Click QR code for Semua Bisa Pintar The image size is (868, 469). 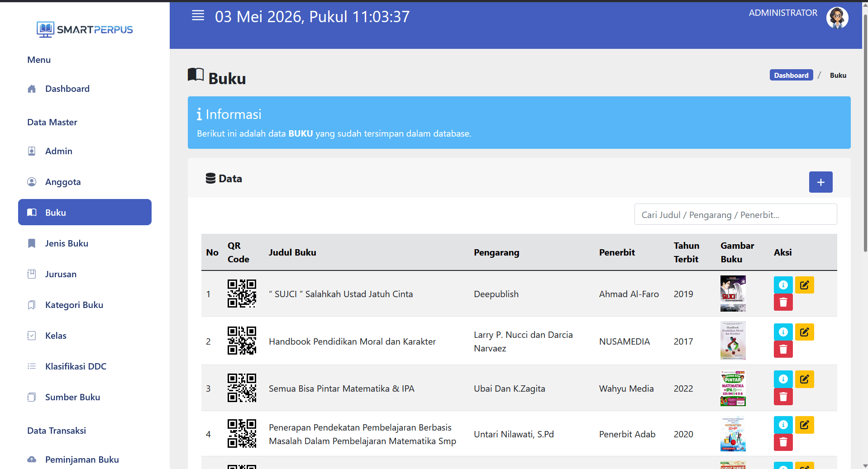(x=242, y=388)
